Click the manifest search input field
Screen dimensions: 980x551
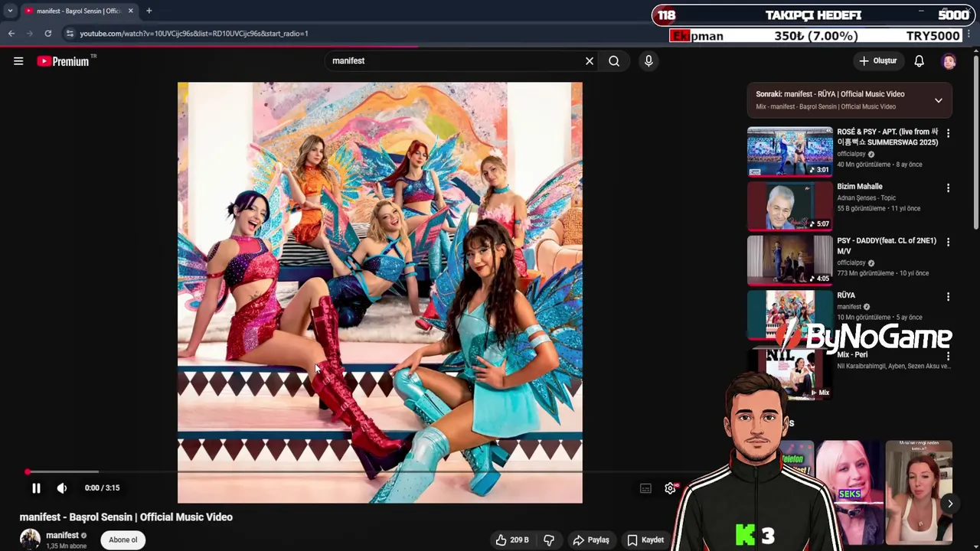456,61
